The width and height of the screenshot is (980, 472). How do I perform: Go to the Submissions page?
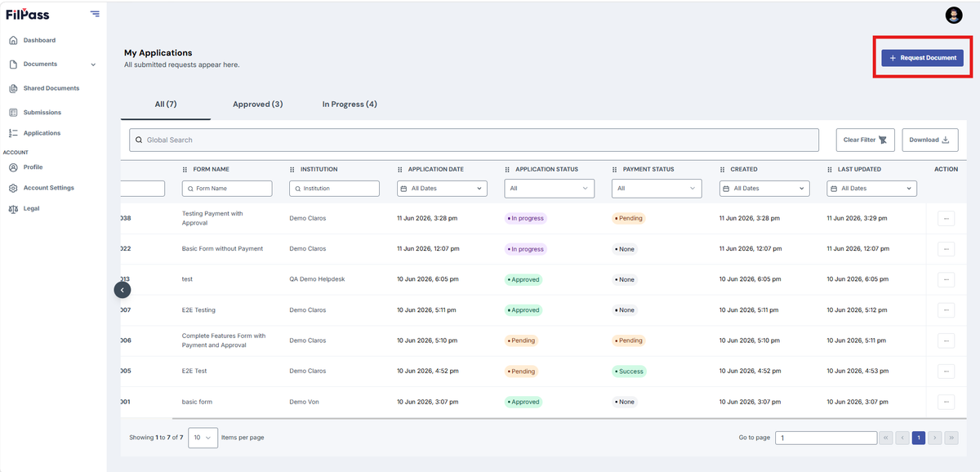click(x=35, y=112)
